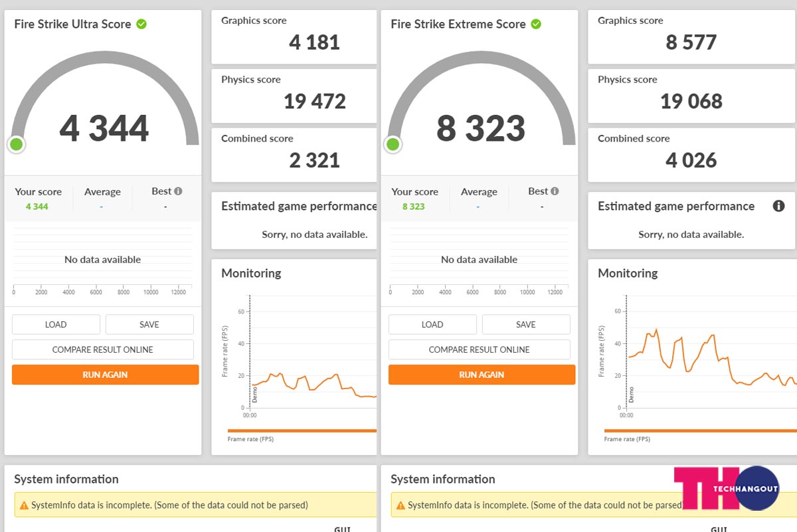This screenshot has width=797, height=532.
Task: Click the green checkmark beside Fire Strike Extreme Score
Action: tap(536, 24)
